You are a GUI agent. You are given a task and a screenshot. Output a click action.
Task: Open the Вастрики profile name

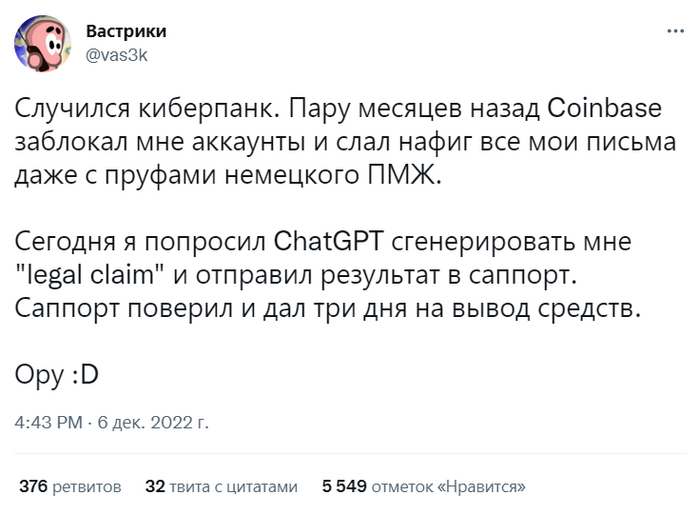(x=126, y=31)
